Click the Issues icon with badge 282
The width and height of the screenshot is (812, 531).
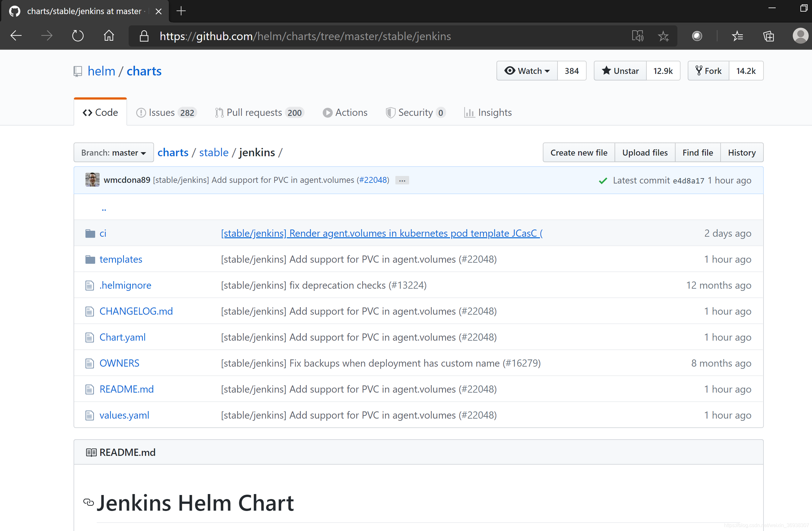(x=165, y=112)
